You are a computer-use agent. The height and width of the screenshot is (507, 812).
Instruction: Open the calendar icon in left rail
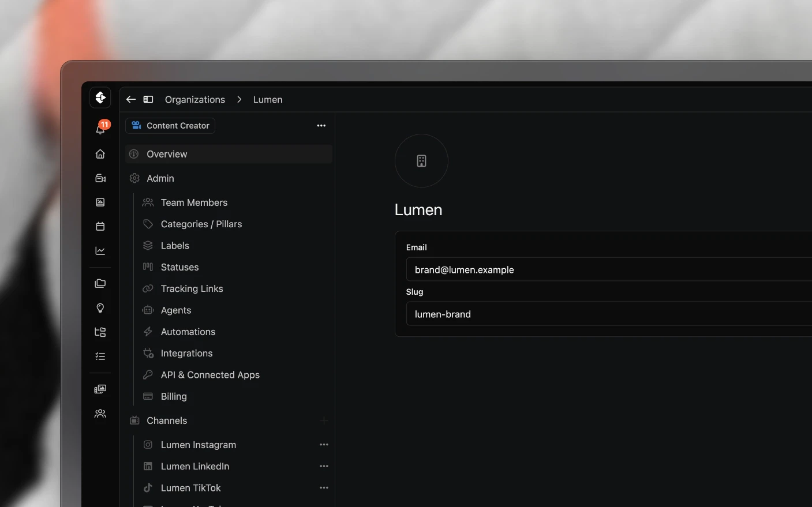[100, 227]
